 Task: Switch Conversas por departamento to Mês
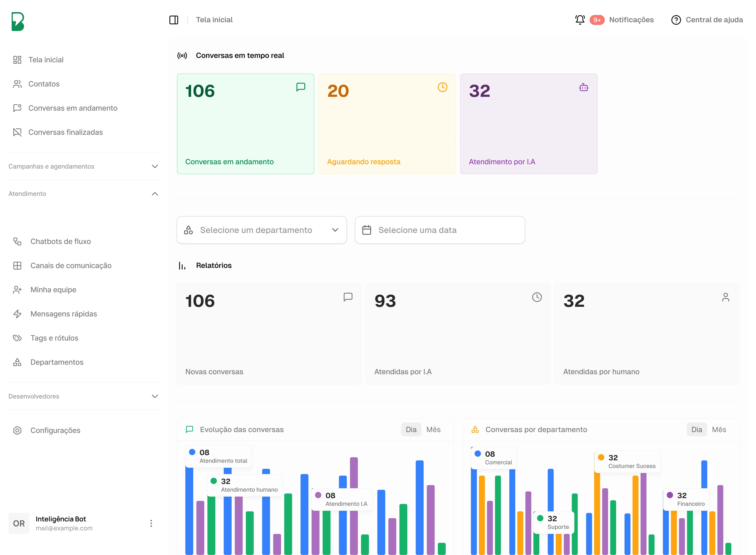pyautogui.click(x=719, y=429)
